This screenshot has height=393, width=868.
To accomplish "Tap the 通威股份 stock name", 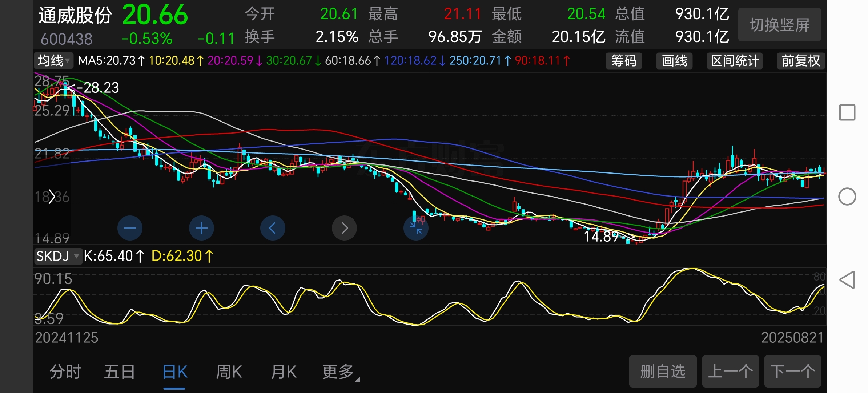I will 75,16.
